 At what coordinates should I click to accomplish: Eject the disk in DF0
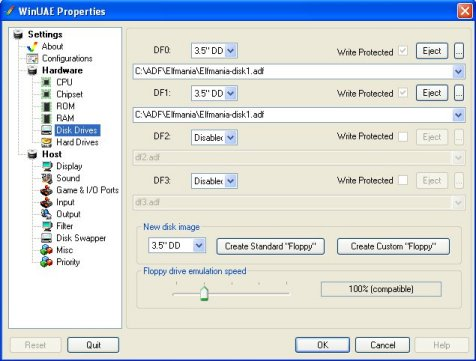pyautogui.click(x=432, y=51)
